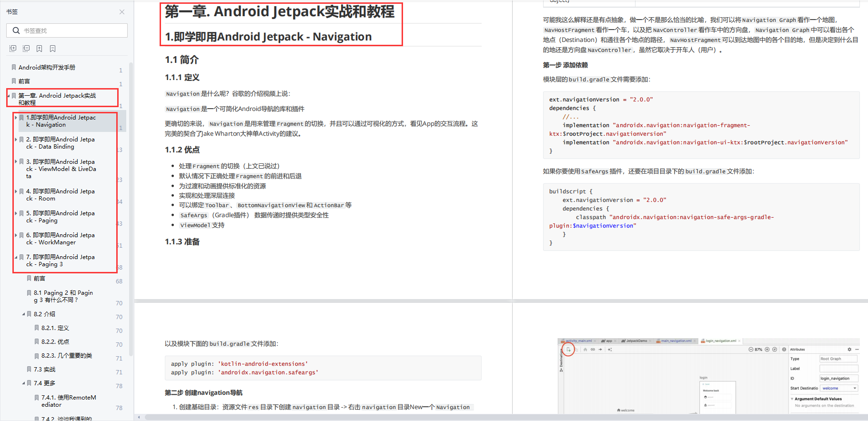Click the add bookmark icon
The width and height of the screenshot is (868, 421).
40,49
